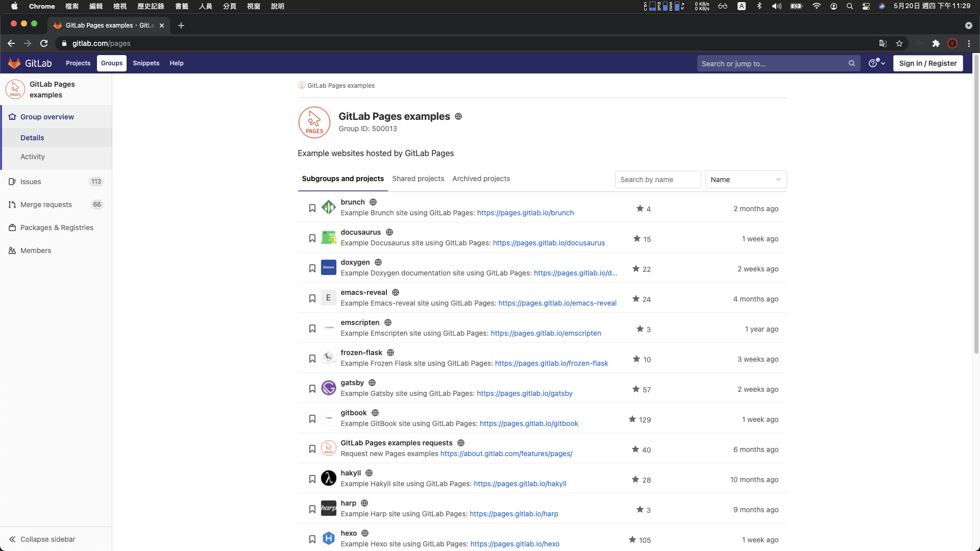Click Group overview in the sidebar
The image size is (980, 551).
pos(57,117)
